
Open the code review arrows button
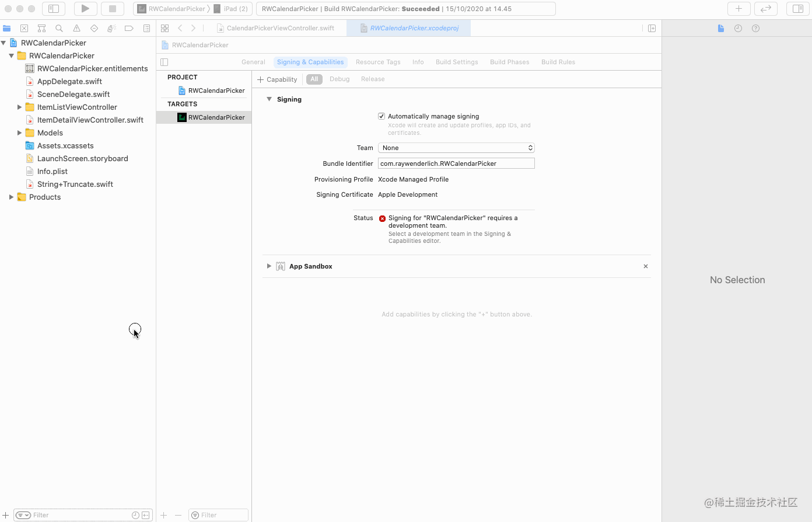click(766, 9)
